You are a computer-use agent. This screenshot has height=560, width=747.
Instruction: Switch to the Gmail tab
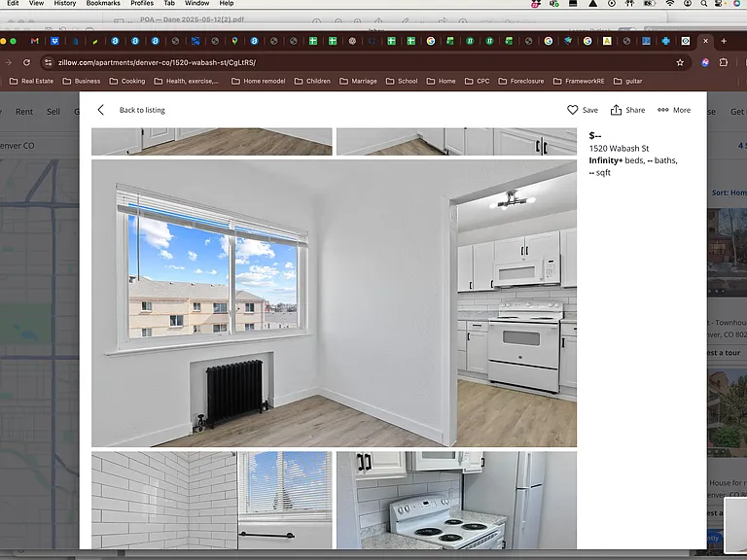tap(34, 41)
